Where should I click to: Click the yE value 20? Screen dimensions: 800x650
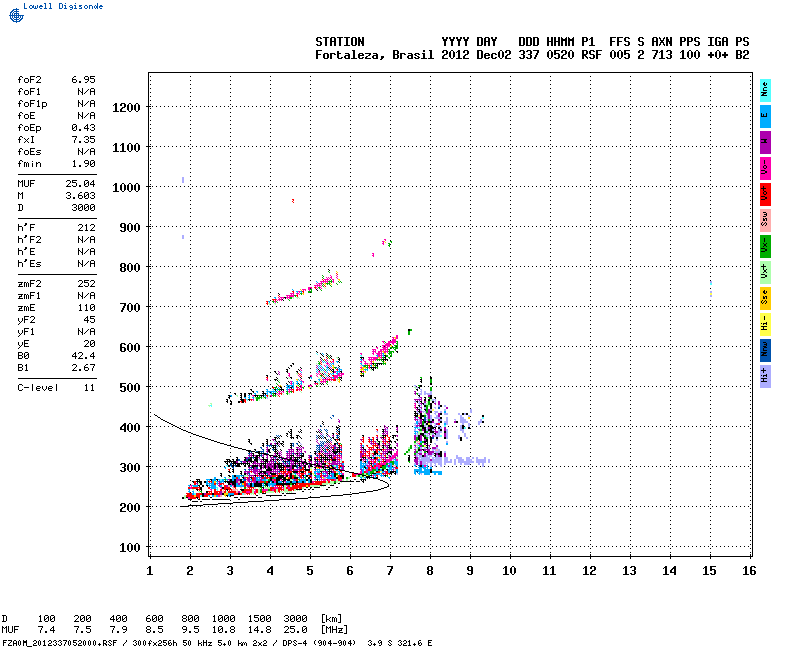89,343
